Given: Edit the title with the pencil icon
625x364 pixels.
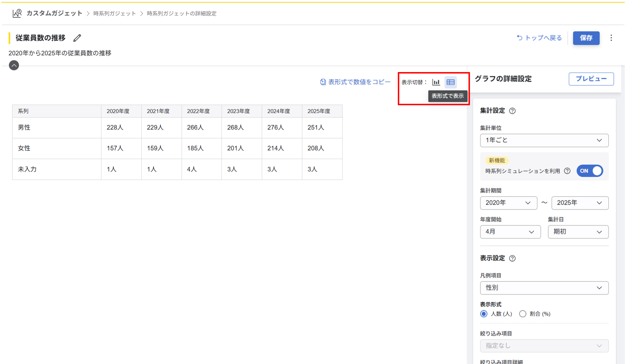Looking at the screenshot, I should coord(77,38).
